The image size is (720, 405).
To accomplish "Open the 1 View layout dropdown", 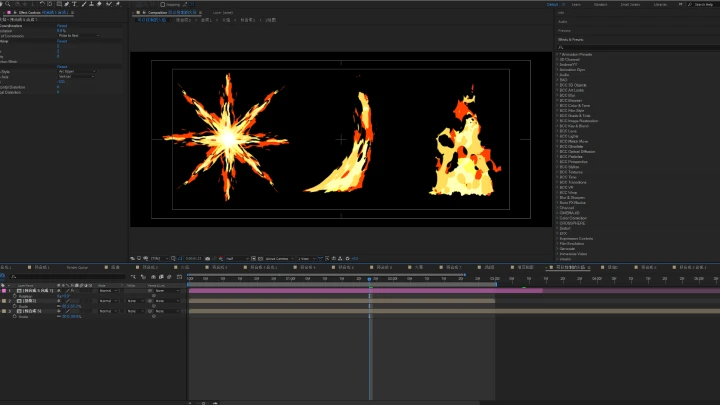I will point(307,259).
